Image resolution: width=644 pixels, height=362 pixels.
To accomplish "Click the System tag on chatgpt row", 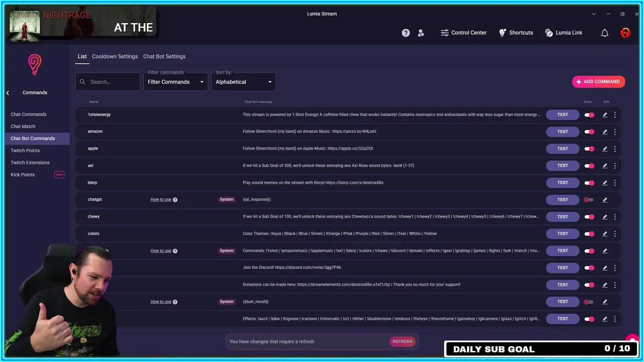I will [227, 200].
